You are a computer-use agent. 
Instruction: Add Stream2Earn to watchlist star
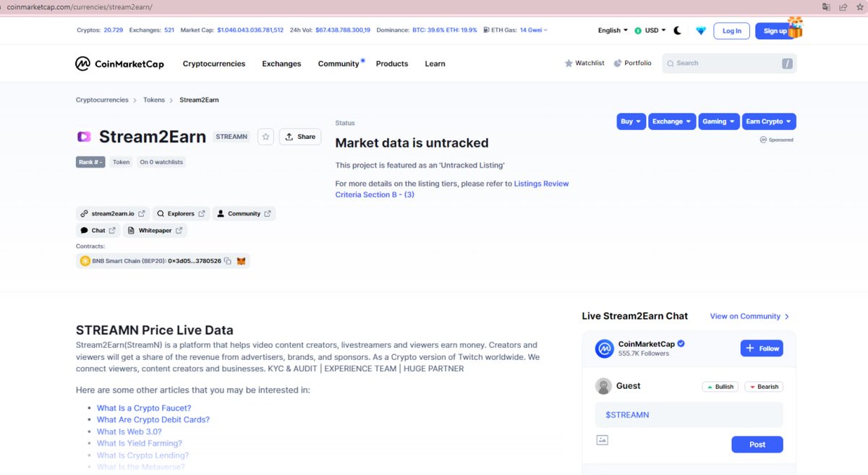point(265,137)
